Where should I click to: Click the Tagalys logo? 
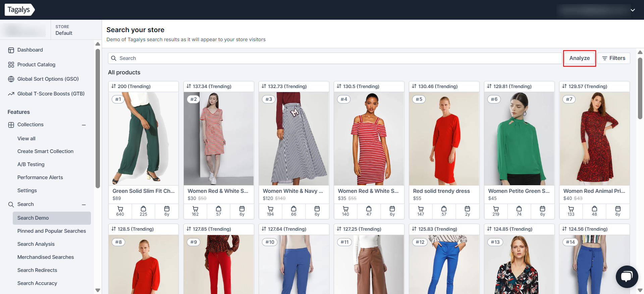[19, 10]
